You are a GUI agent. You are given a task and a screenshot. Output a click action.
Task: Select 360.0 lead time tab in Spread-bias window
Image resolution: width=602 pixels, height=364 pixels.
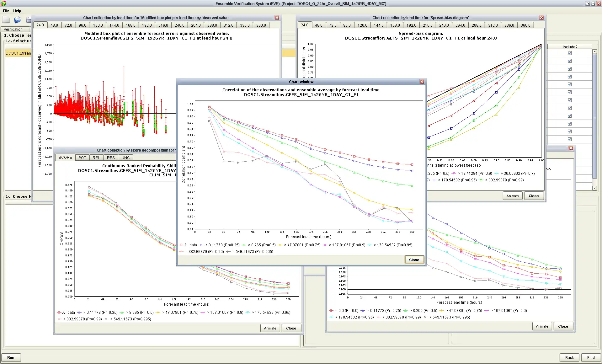point(526,25)
